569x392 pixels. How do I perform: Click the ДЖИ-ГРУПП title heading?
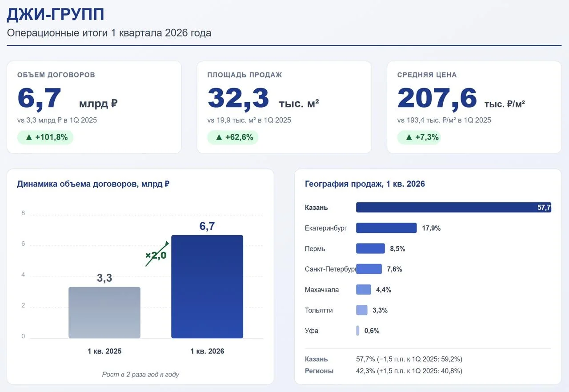pos(56,15)
